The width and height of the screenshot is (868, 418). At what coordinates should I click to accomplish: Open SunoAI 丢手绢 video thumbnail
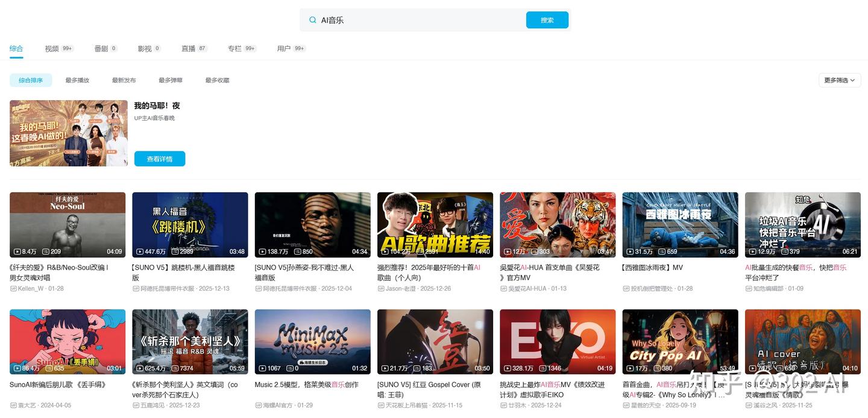point(68,342)
